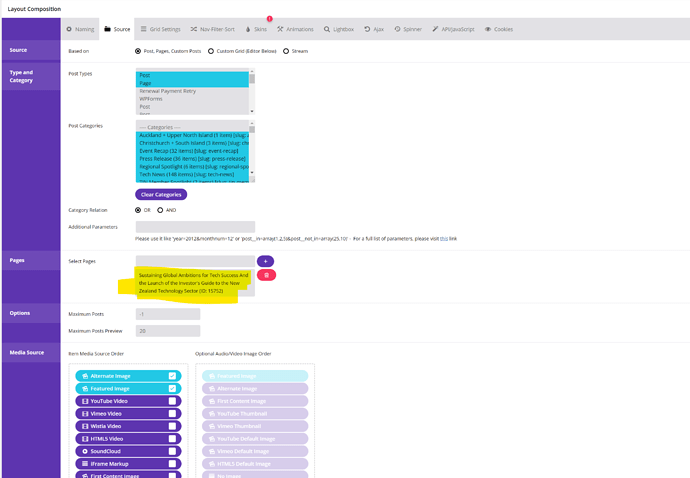Open the Animations tab
Viewport: 690px width, 478px height.
(295, 29)
